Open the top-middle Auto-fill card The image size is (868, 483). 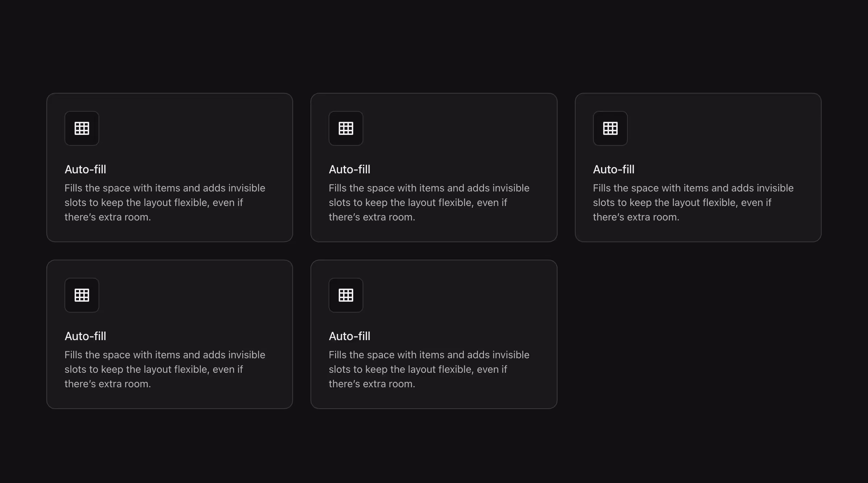[434, 167]
